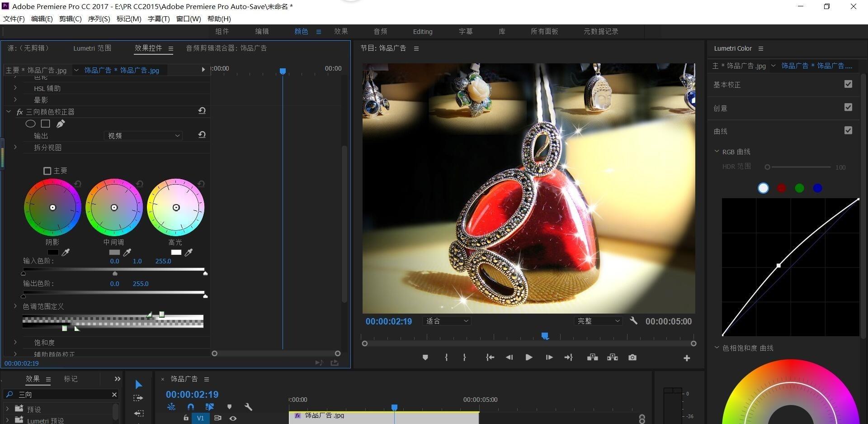Click the Add Marker button in Program monitor
Image resolution: width=868 pixels, height=424 pixels.
425,357
